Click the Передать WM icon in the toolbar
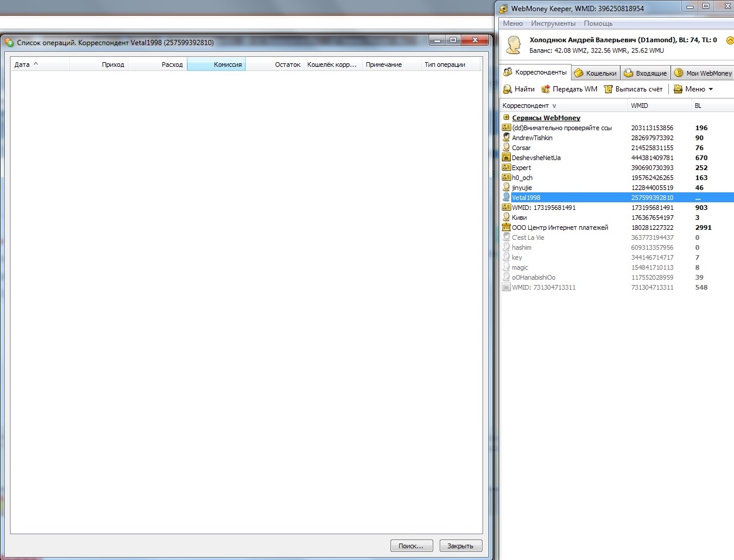The width and height of the screenshot is (734, 560). pyautogui.click(x=545, y=89)
